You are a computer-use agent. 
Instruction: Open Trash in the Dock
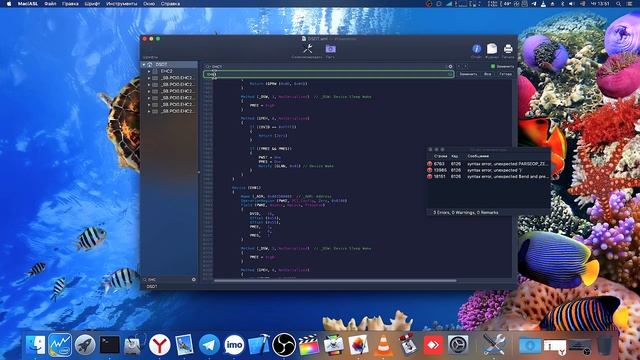pos(604,345)
